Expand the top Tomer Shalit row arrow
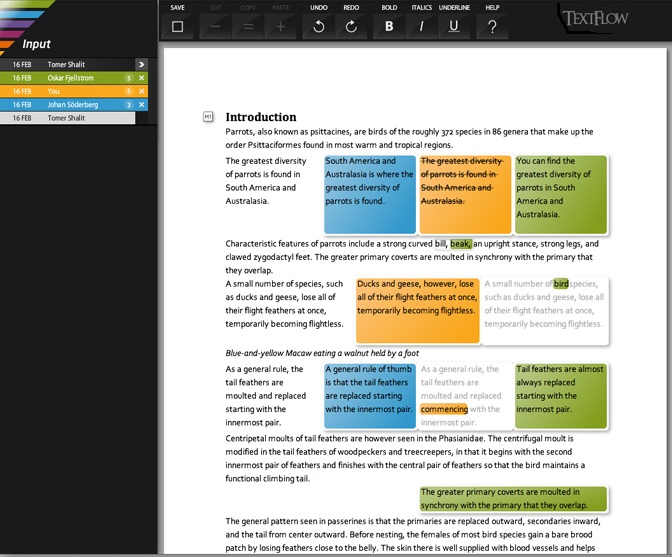 (141, 65)
